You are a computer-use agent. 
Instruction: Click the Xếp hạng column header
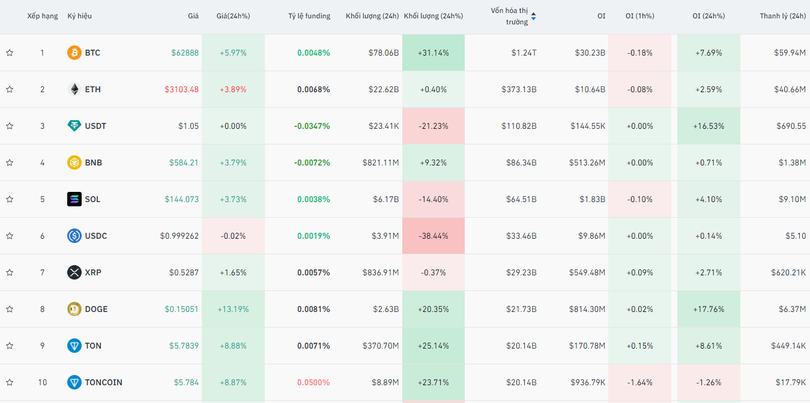tap(42, 16)
